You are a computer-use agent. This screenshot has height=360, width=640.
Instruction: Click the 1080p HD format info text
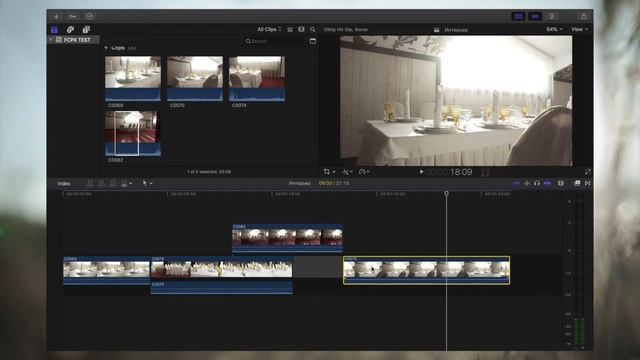(346, 29)
